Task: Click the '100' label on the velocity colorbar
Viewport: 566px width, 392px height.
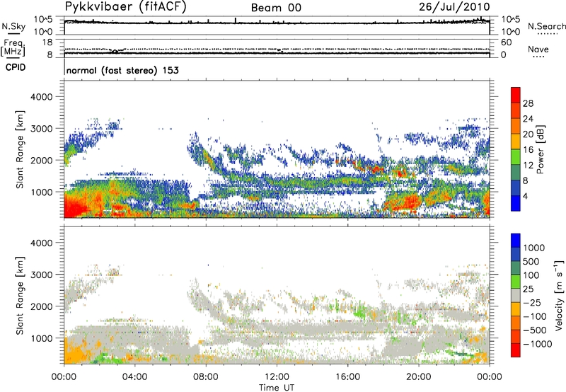Action: [x=533, y=275]
